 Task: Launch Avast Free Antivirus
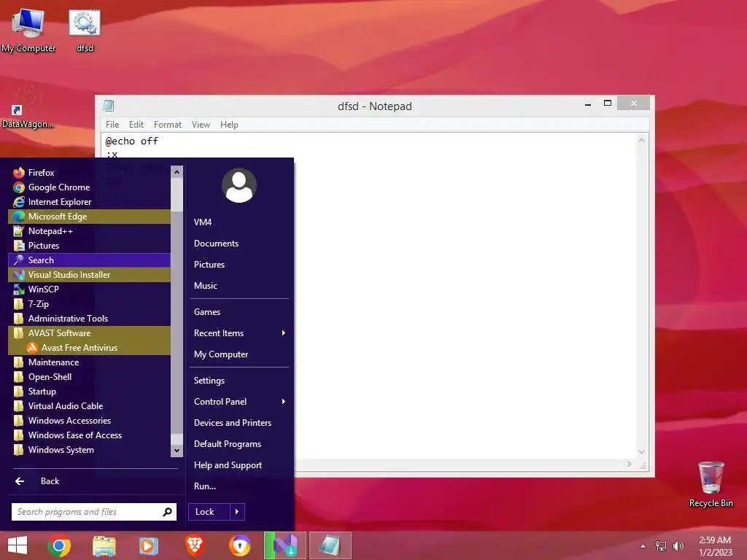point(89,348)
